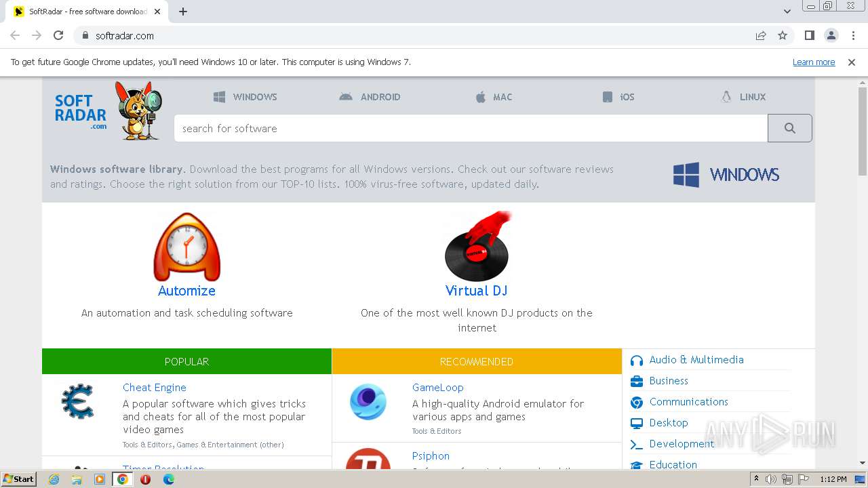Click the large WINDOWS logo banner
The height and width of the screenshot is (488, 868).
(x=726, y=175)
